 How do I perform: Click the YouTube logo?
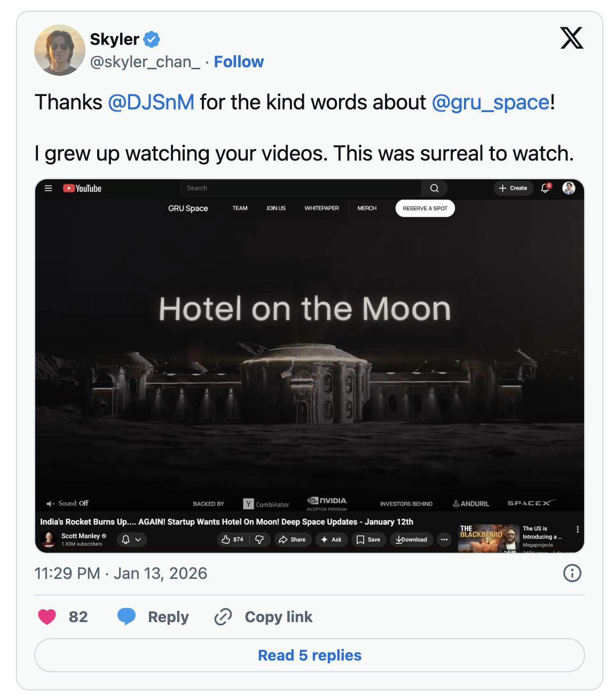pos(82,188)
